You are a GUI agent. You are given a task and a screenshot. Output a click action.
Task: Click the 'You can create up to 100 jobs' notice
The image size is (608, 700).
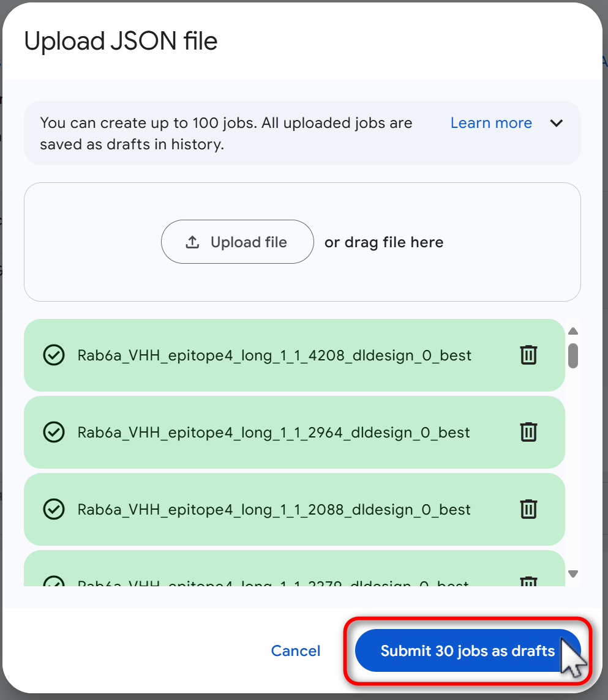226,133
